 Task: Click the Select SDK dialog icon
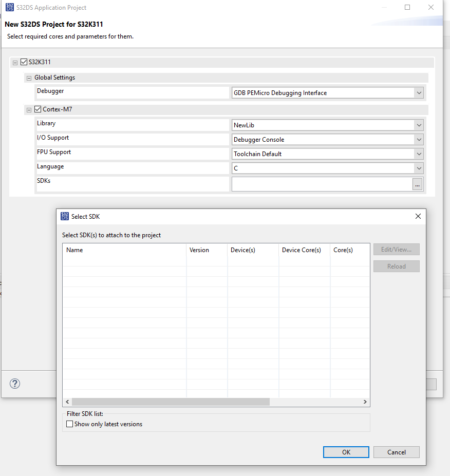pos(65,216)
